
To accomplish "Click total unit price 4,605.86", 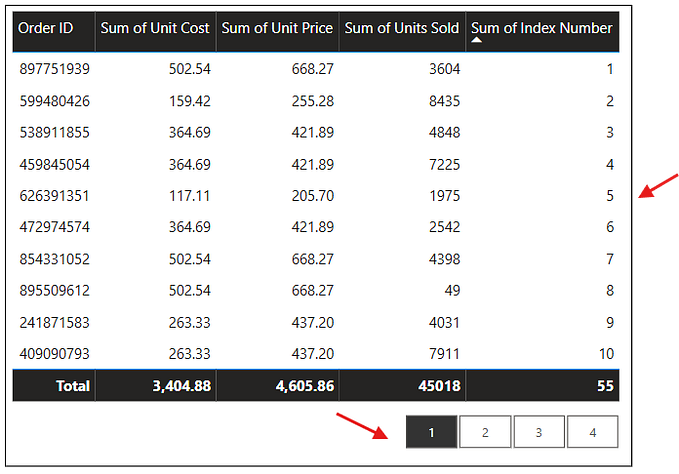I will tap(305, 386).
